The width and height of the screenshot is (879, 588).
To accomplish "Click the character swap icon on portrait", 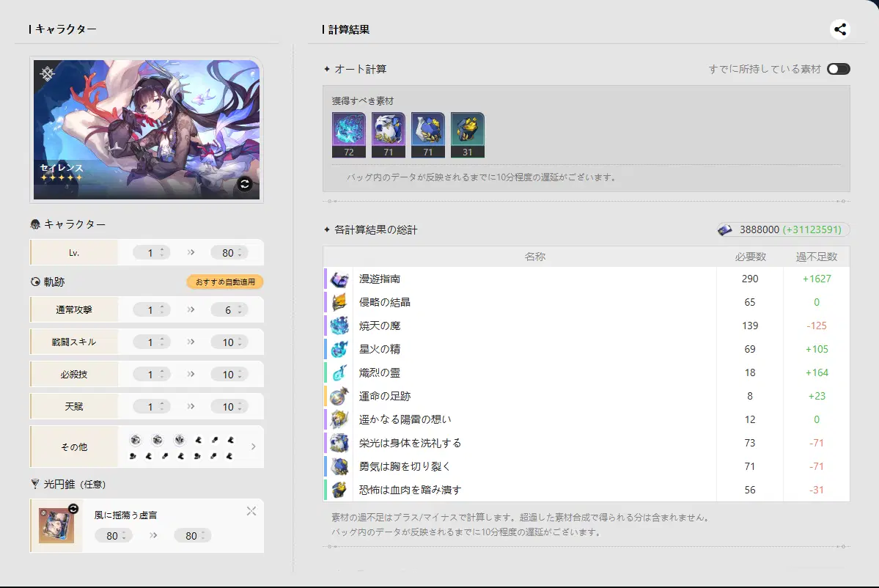I will click(245, 184).
